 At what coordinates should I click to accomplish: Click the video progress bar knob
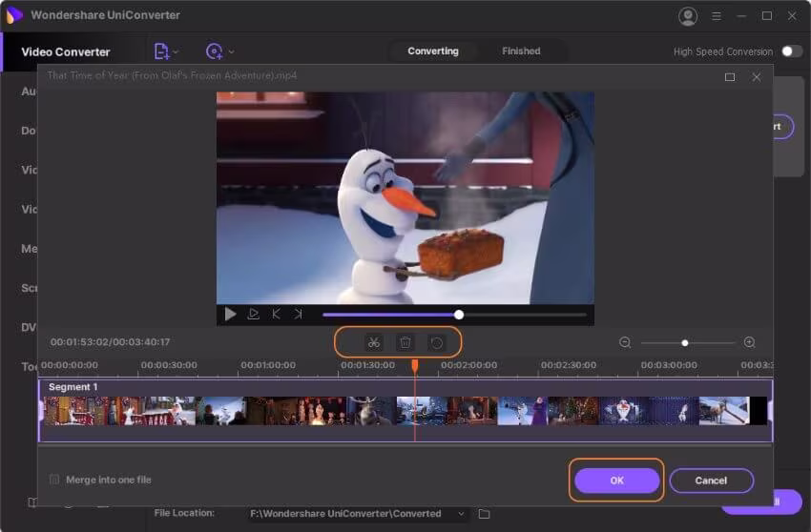point(459,315)
